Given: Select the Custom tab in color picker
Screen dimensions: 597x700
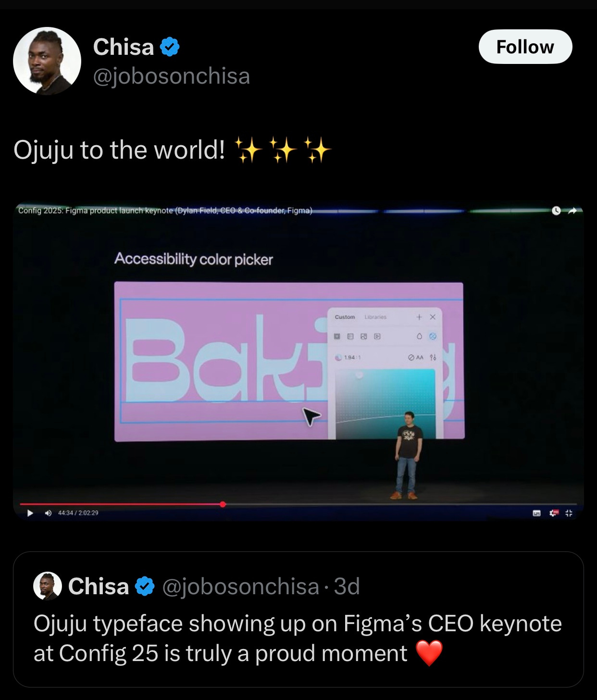Looking at the screenshot, I should (x=345, y=317).
